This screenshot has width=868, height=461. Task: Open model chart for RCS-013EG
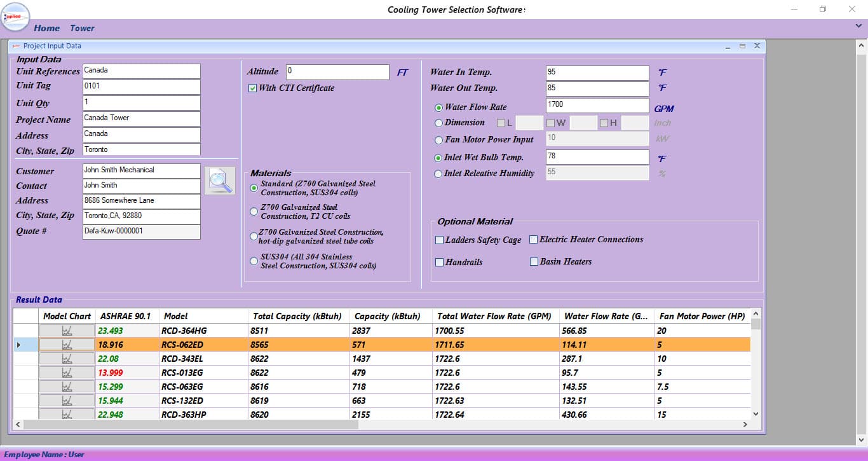[x=67, y=373]
